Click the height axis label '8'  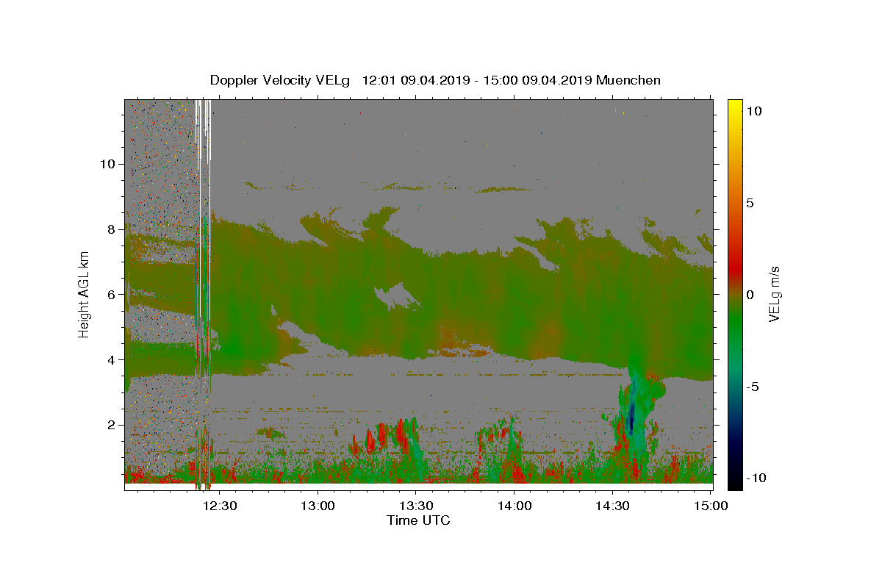click(x=110, y=229)
